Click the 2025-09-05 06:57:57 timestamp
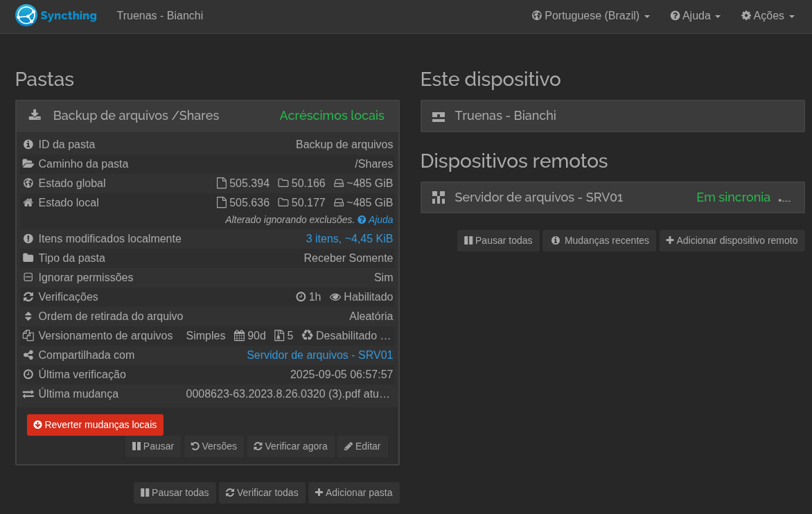812x514 pixels. click(342, 374)
